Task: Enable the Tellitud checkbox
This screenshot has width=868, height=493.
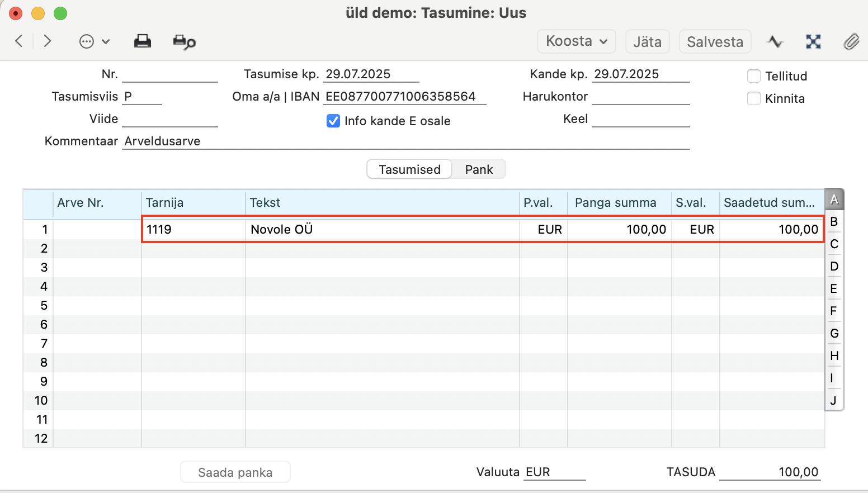Action: [754, 76]
